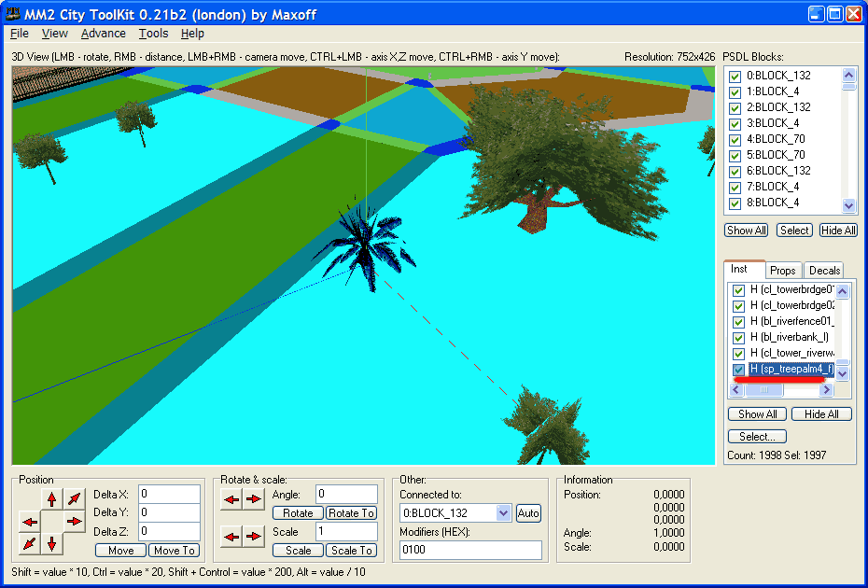Click the Rotate To button
The width and height of the screenshot is (868, 588).
click(x=352, y=513)
